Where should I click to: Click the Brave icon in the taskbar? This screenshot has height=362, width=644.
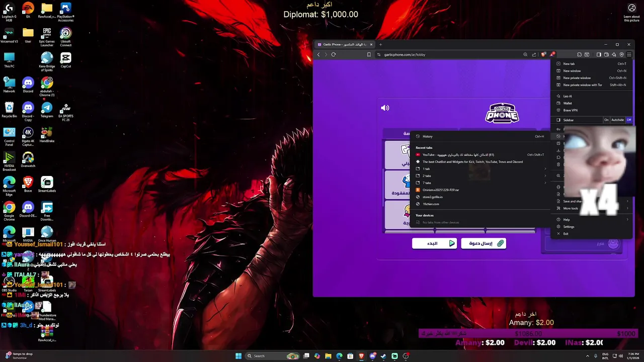coord(361,356)
